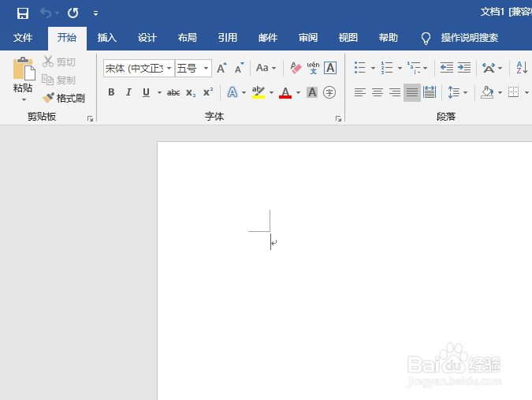This screenshot has height=400, width=532.
Task: Center align text
Action: [x=378, y=92]
